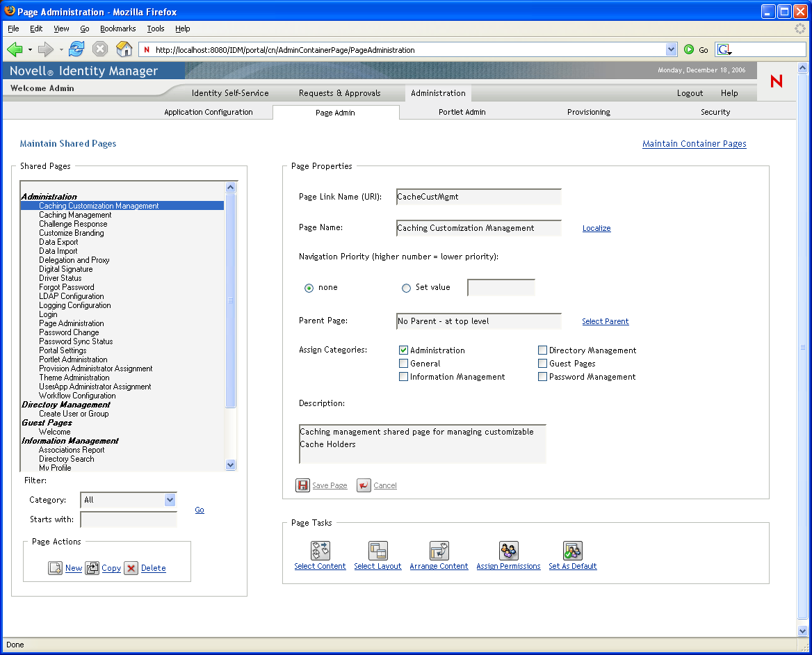Image resolution: width=812 pixels, height=655 pixels.
Task: Expand the URL address bar dropdown
Action: point(671,49)
